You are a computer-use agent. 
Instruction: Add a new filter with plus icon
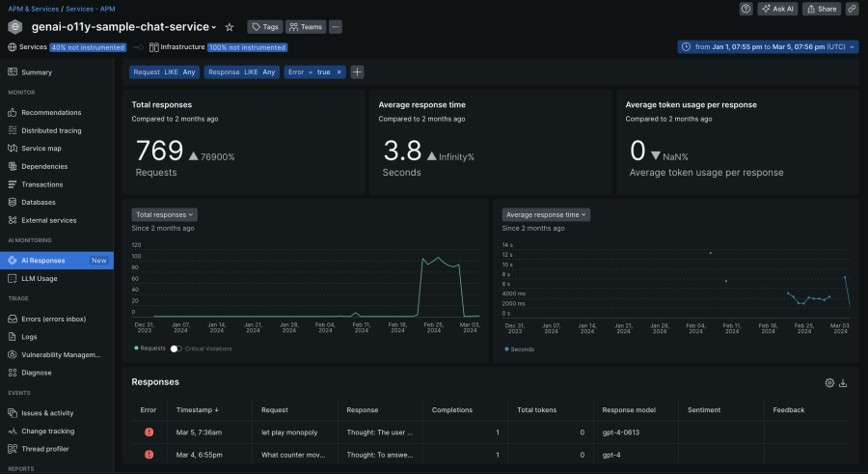point(357,71)
